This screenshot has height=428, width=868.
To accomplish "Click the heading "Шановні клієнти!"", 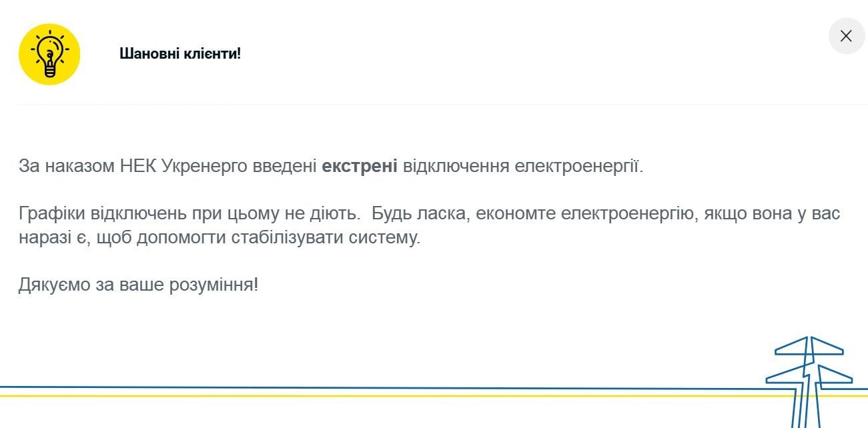I will (x=180, y=54).
